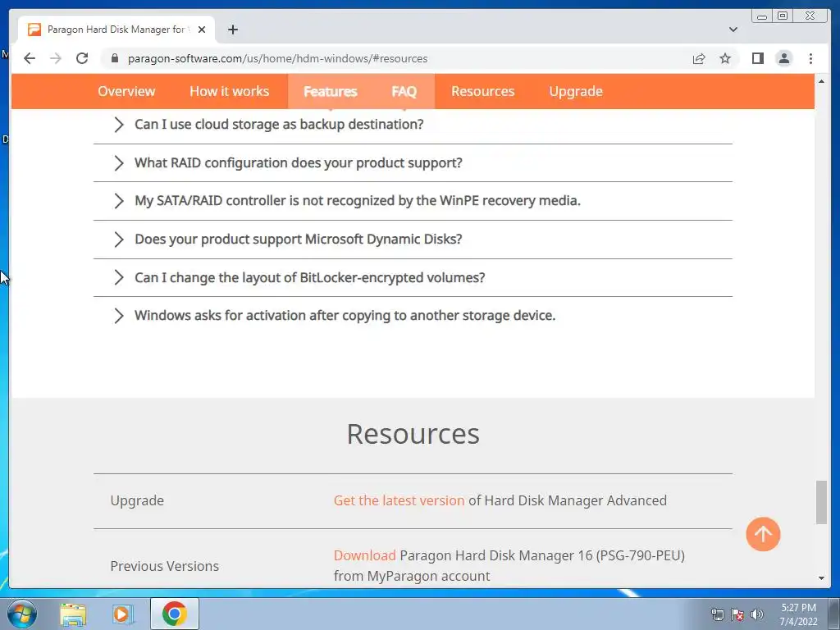
Task: Open the Chrome profile avatar
Action: [x=783, y=58]
